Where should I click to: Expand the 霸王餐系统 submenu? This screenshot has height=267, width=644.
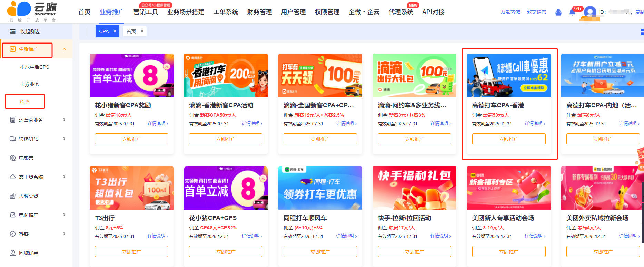[64, 177]
